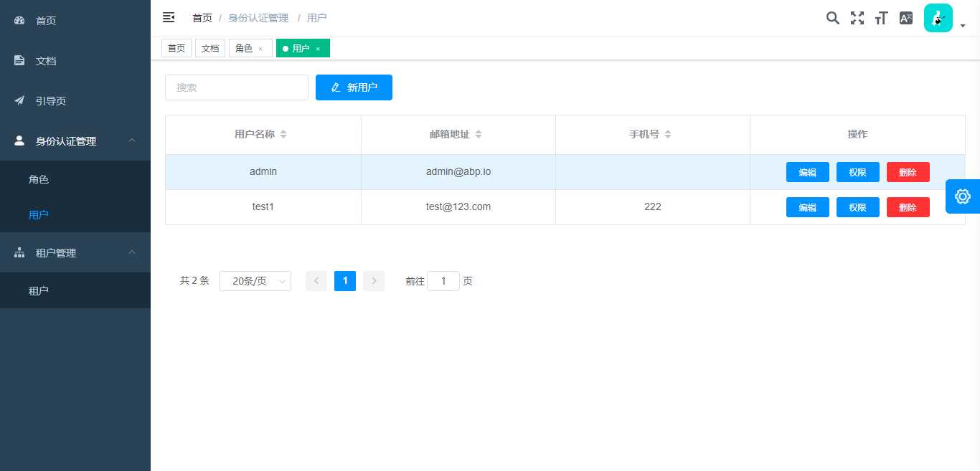This screenshot has height=471, width=980.
Task: Sort table by 手机号 column
Action: click(668, 134)
